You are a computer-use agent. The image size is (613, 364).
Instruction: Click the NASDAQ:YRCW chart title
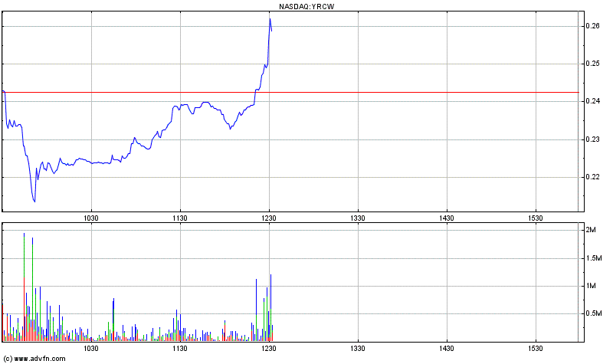click(x=307, y=6)
